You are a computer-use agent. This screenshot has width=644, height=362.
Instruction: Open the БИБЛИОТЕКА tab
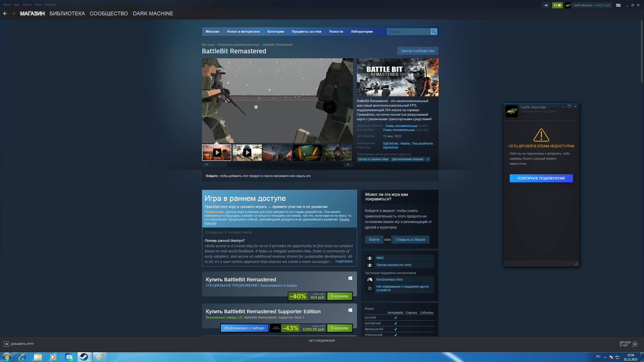(67, 14)
